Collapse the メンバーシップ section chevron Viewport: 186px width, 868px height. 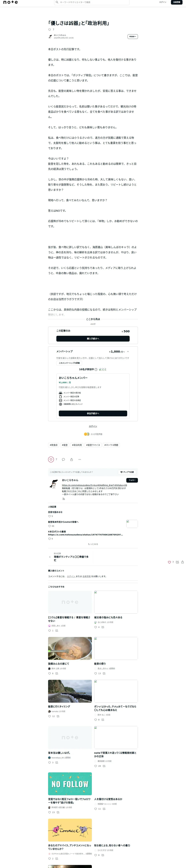tap(128, 351)
